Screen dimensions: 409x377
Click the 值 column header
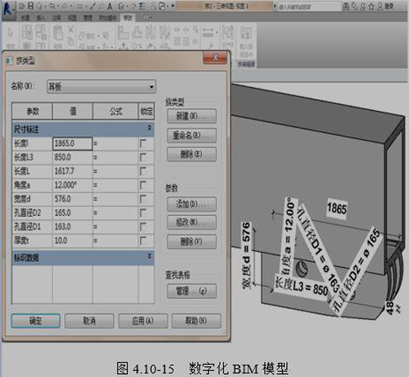[73, 111]
